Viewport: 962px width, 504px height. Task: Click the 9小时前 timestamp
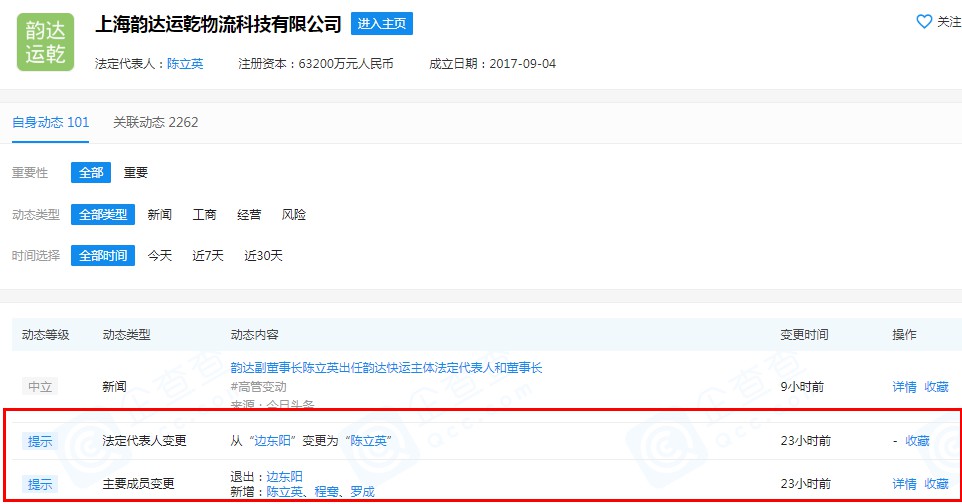(802, 387)
